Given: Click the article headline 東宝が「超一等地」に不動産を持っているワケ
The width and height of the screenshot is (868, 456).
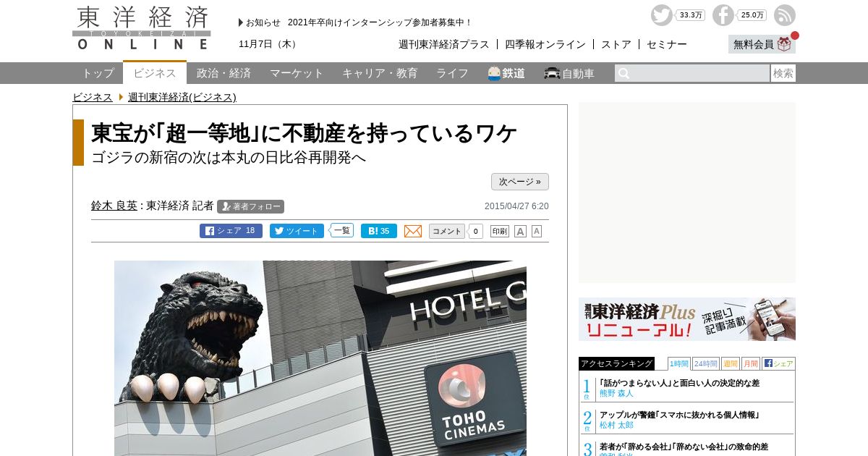Looking at the screenshot, I should (304, 133).
